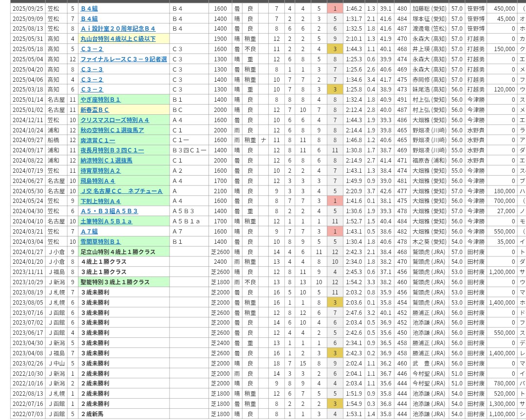Open the やぎ座特別Ｂ１ race link
The height and width of the screenshot is (420, 526).
point(100,100)
